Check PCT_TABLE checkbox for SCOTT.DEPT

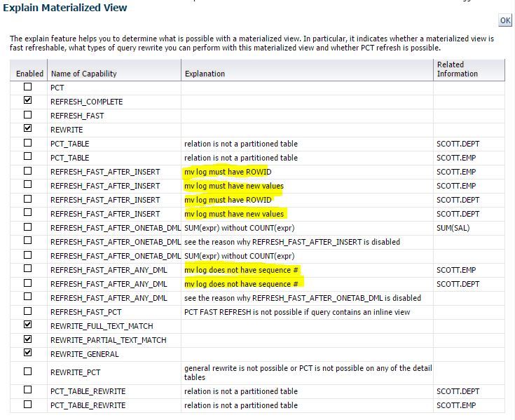(x=28, y=143)
